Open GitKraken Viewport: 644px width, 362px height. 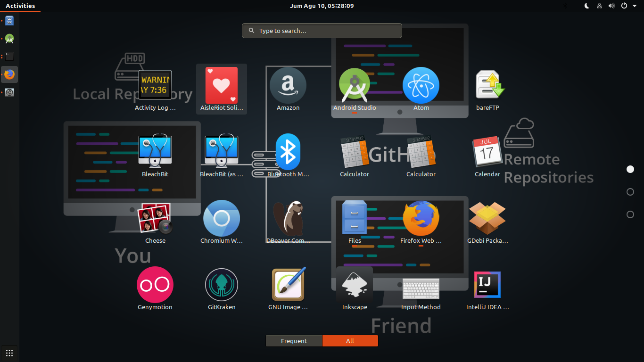222,289
